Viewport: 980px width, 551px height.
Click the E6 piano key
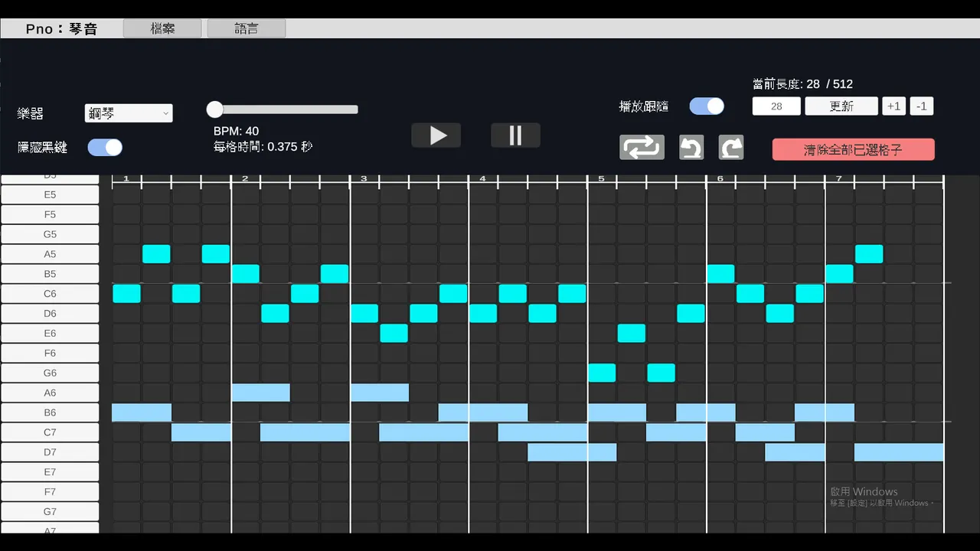pyautogui.click(x=50, y=334)
